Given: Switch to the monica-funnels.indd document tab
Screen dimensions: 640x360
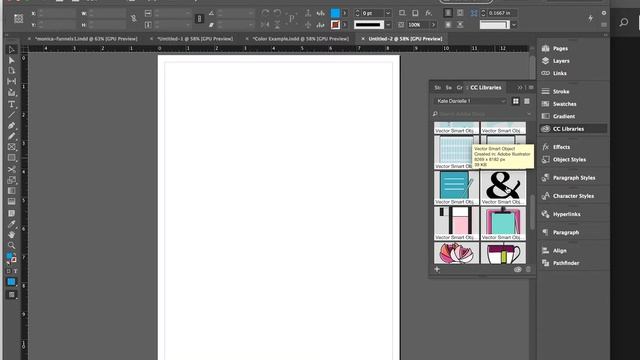Looking at the screenshot, I should [86, 39].
